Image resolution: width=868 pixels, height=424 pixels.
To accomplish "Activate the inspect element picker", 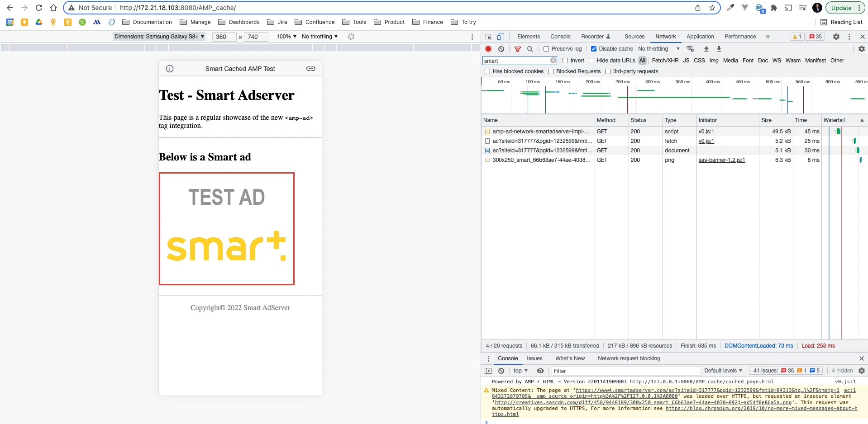I will click(489, 37).
